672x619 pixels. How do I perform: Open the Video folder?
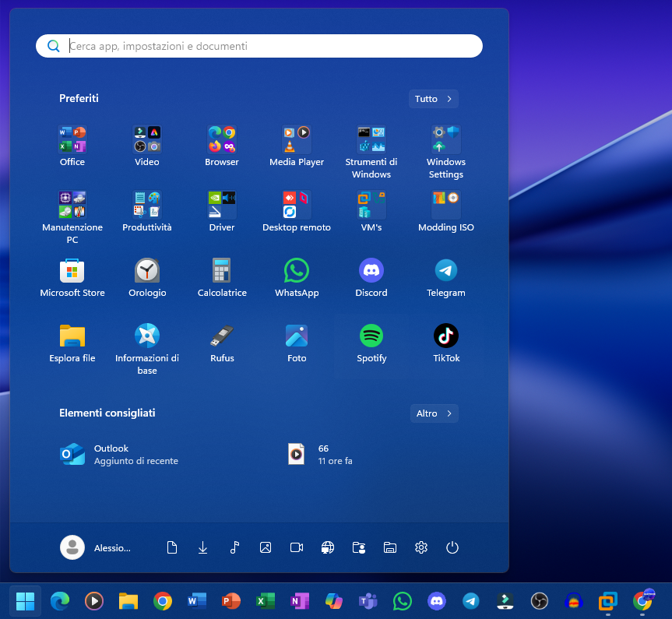tap(146, 146)
